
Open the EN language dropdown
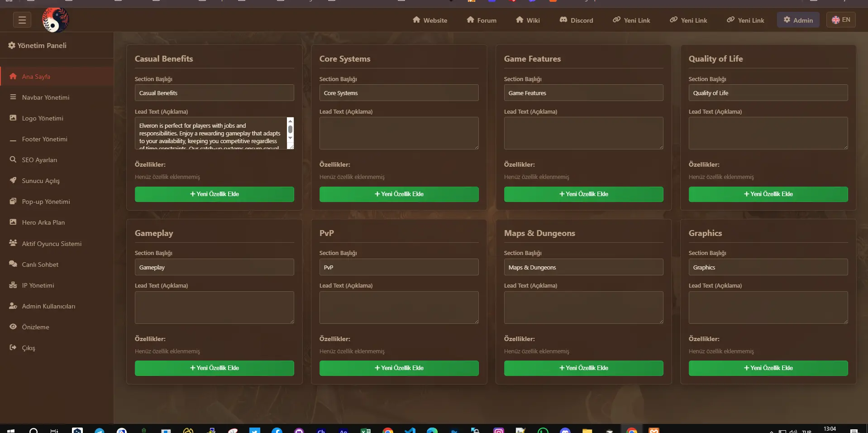click(x=840, y=20)
